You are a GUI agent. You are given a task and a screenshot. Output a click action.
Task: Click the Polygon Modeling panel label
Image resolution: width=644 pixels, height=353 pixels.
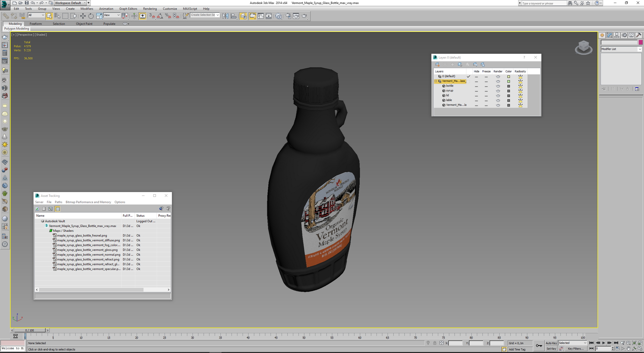[16, 29]
